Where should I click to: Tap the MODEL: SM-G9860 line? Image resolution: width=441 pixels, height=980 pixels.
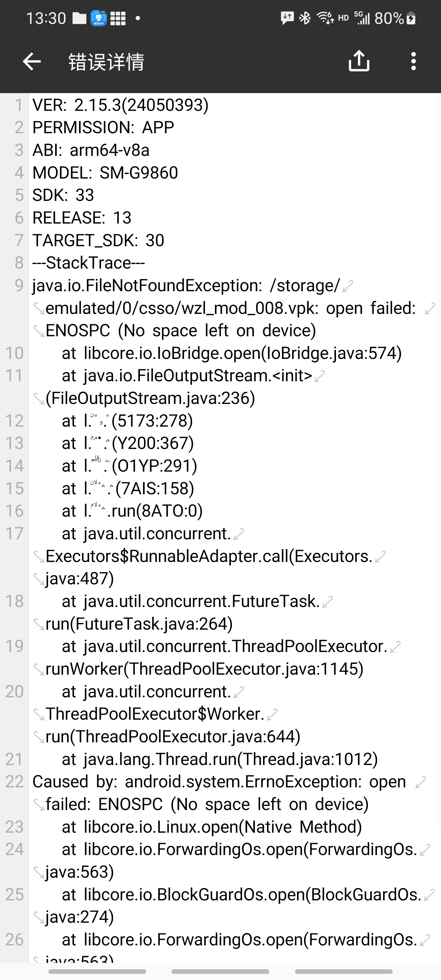click(x=105, y=173)
